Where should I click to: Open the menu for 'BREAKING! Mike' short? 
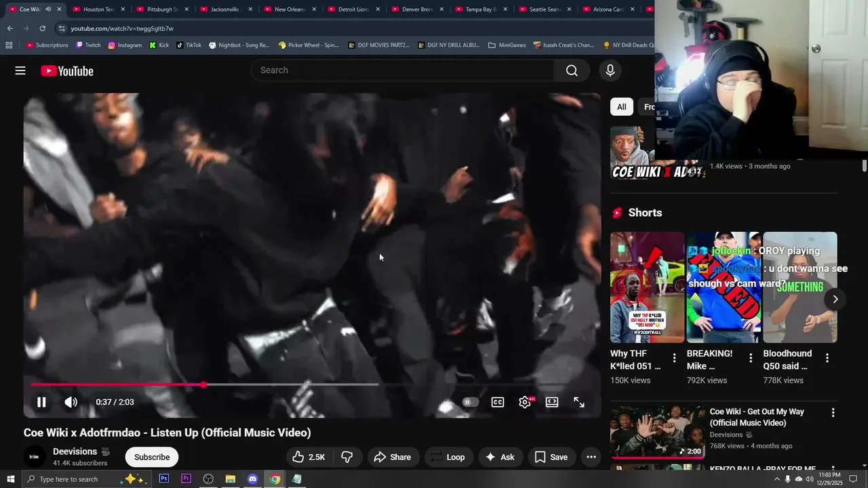tap(751, 358)
